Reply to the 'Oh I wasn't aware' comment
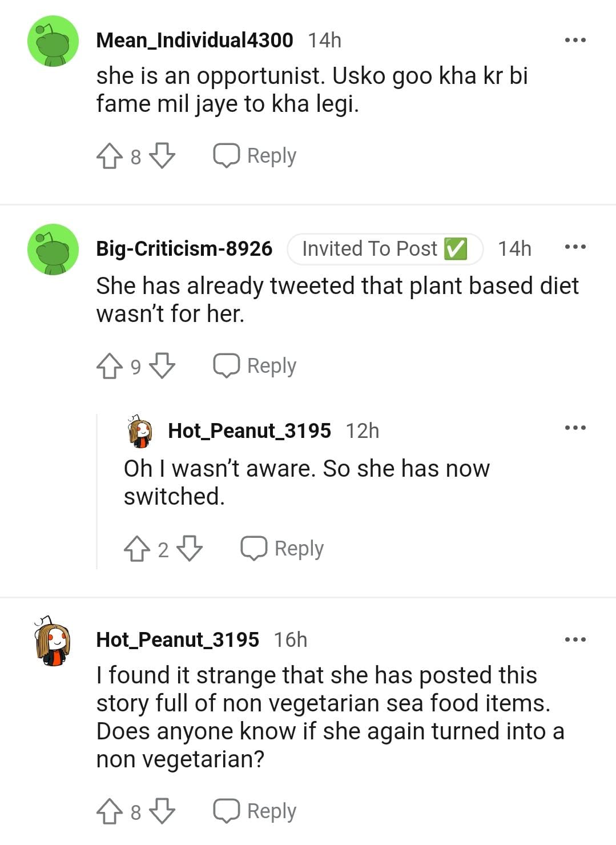Screen dimensions: 616x845 (283, 549)
